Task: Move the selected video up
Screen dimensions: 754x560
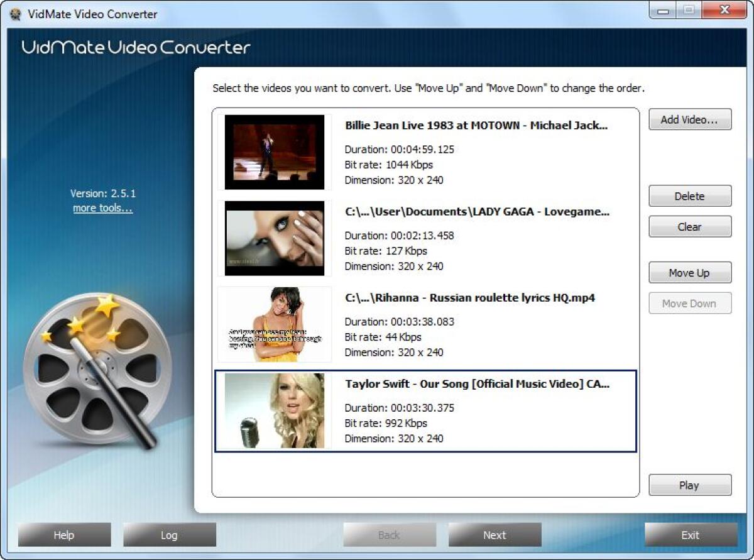Action: [689, 272]
